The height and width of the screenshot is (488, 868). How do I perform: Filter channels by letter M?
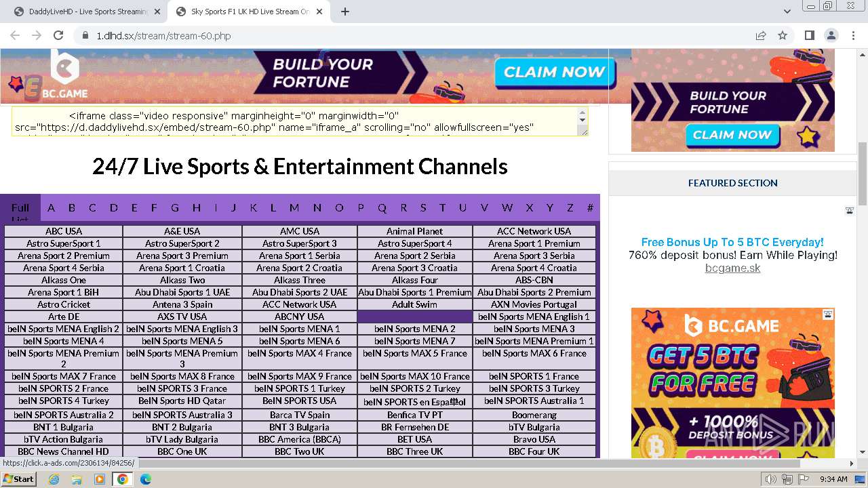[x=294, y=207]
